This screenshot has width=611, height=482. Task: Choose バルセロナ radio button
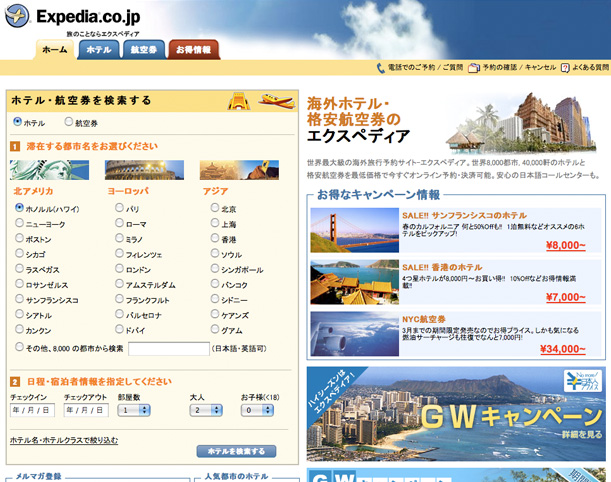(x=119, y=314)
